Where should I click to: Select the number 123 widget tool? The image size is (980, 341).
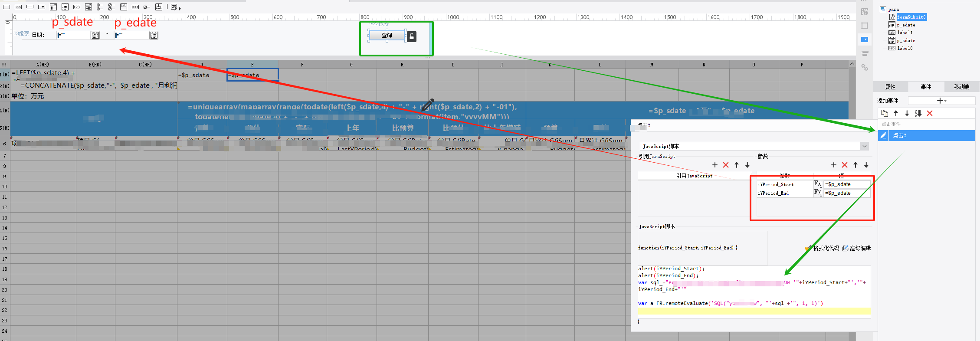point(77,7)
